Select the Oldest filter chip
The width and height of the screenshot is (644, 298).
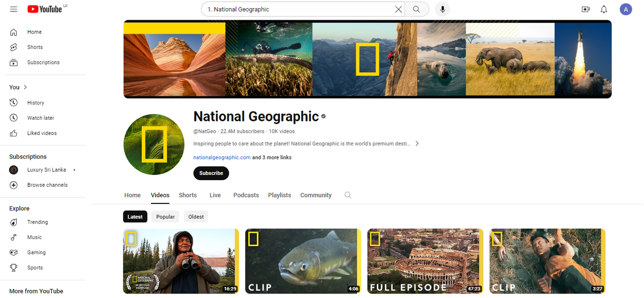(x=196, y=217)
